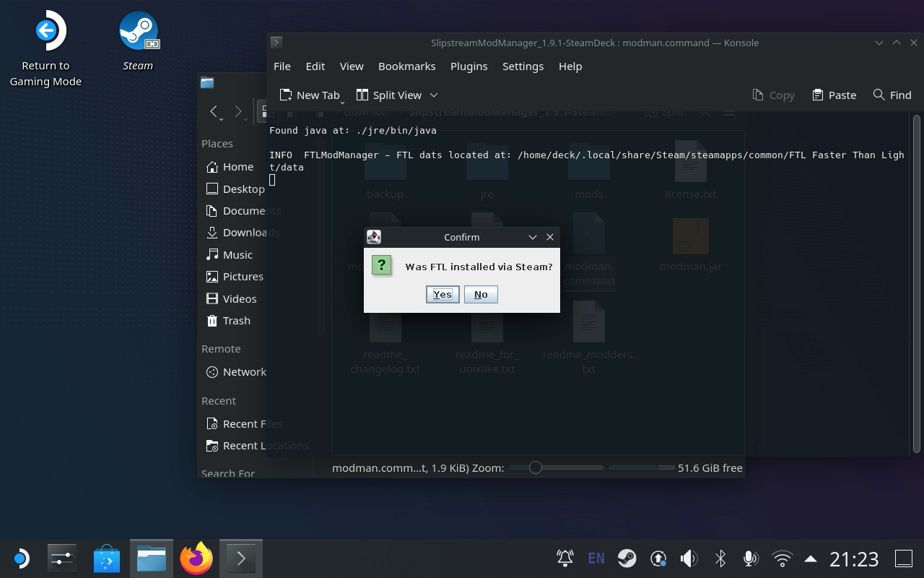Click No in the Confirm dialog
This screenshot has width=924, height=578.
(x=480, y=294)
